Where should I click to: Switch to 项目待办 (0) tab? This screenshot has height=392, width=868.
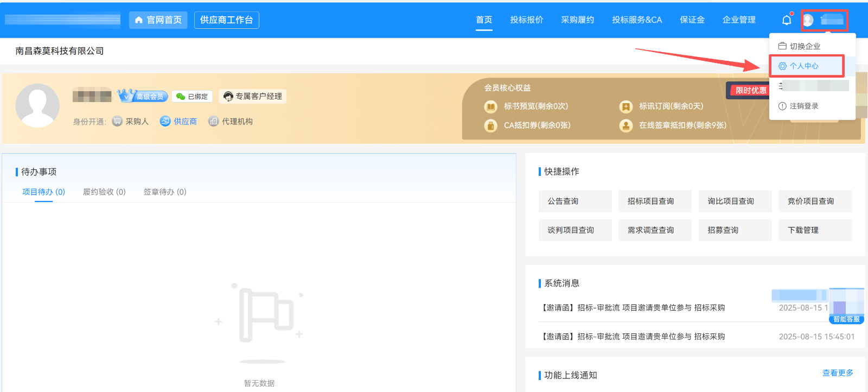tap(43, 192)
